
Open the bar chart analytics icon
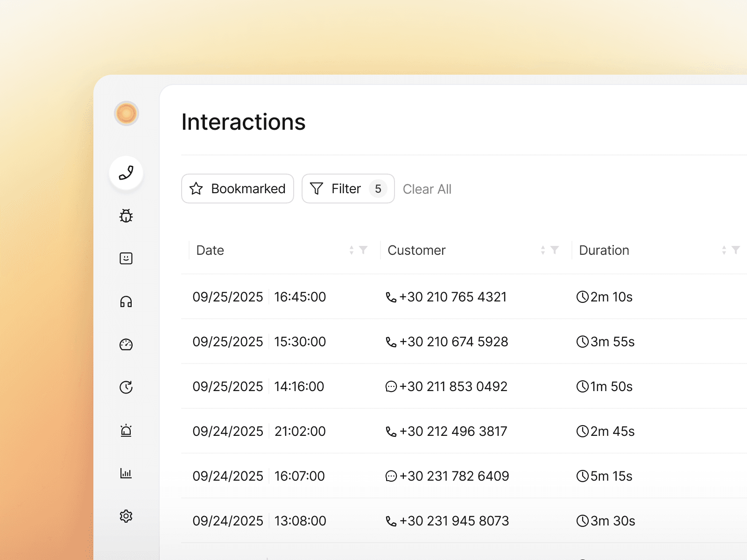tap(126, 473)
